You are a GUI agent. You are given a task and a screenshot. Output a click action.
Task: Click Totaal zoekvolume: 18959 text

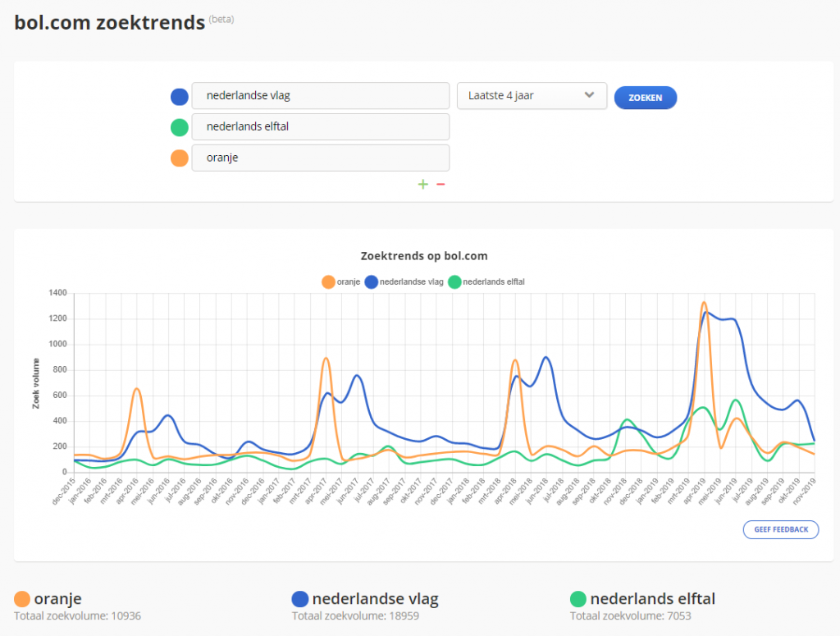click(356, 616)
